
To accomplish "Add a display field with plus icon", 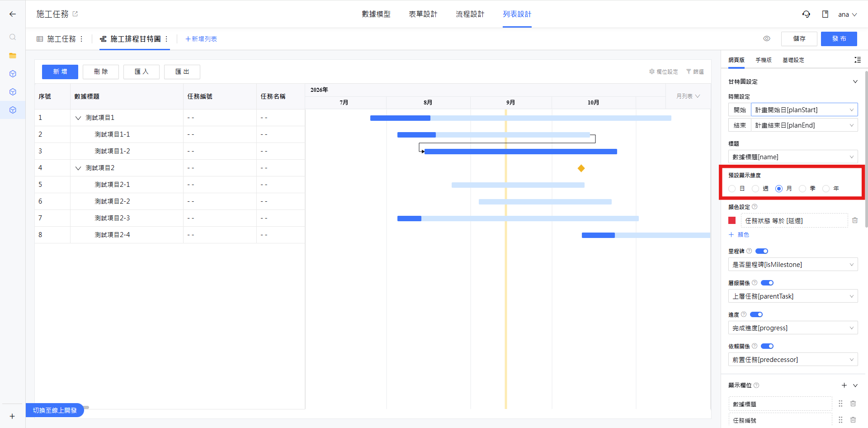I will point(844,385).
